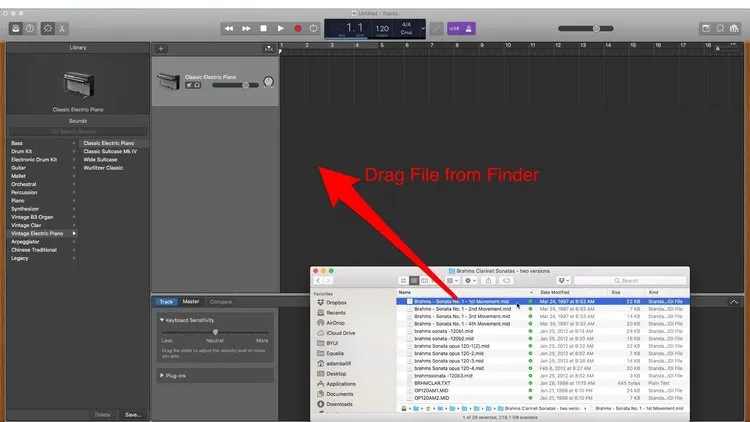Viewport: 750px width, 422px height.
Task: Click the Finder share button
Action: [488, 281]
